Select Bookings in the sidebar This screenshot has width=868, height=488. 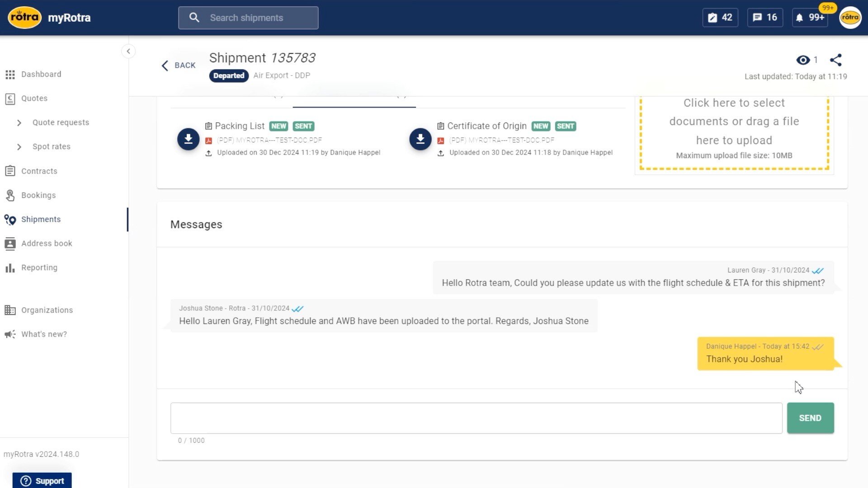38,195
